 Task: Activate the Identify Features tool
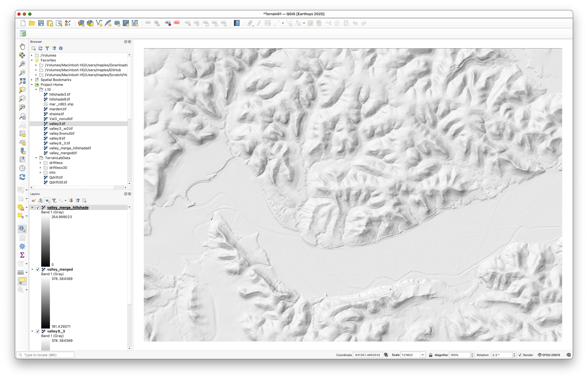coord(22,229)
